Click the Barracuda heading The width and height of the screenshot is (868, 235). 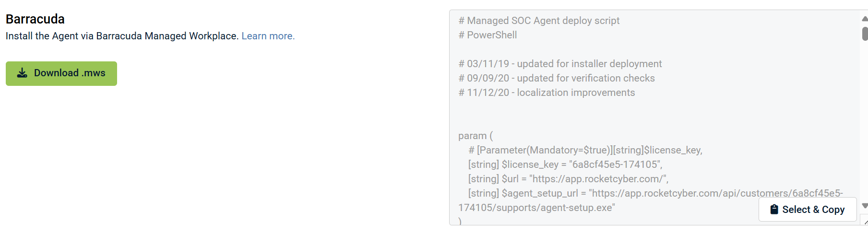coord(35,19)
